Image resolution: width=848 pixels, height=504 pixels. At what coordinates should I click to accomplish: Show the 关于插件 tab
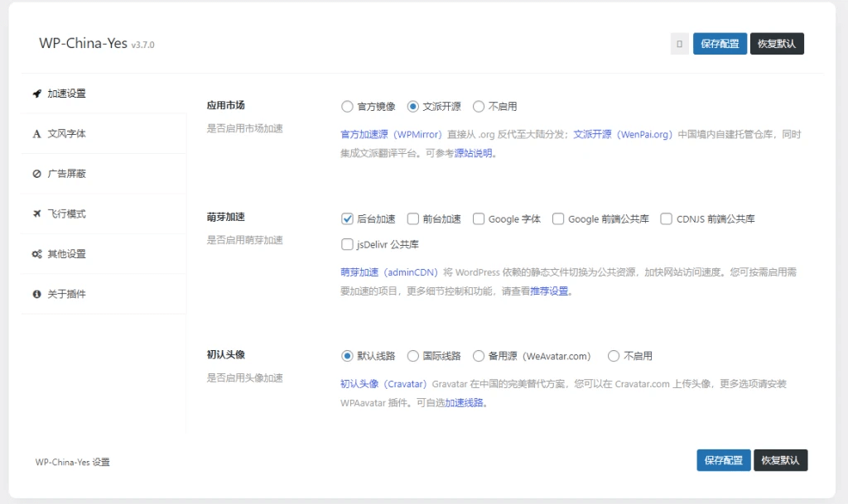(104, 294)
